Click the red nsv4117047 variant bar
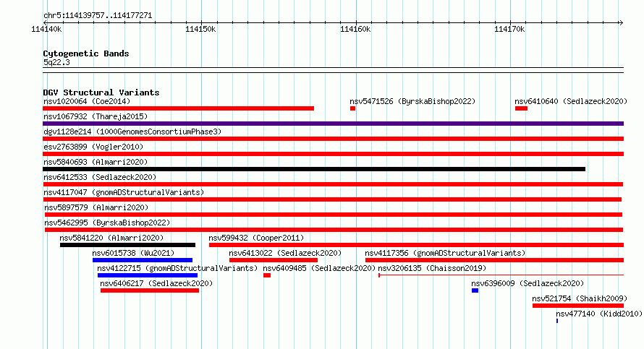Viewport: 644px width, 349px height. (x=332, y=199)
